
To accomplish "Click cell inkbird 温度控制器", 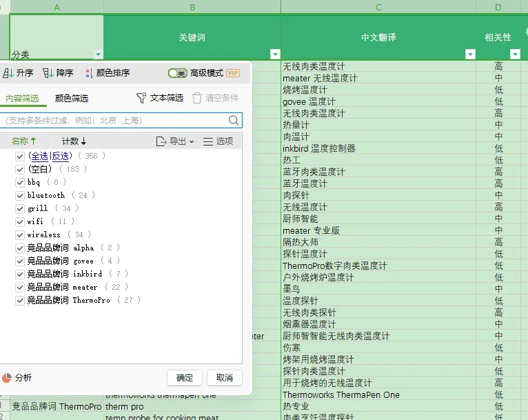I will click(x=378, y=148).
